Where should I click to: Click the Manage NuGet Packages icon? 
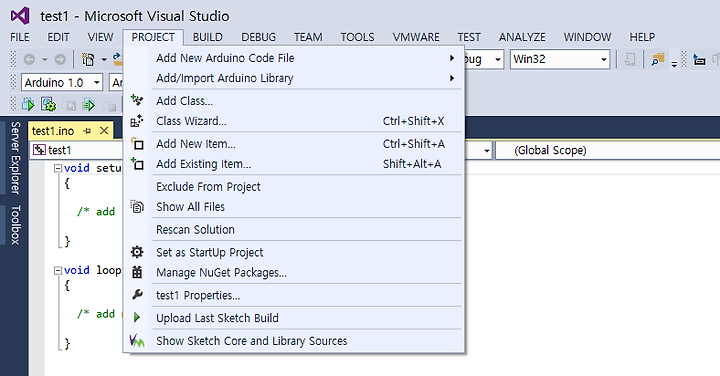pyautogui.click(x=137, y=272)
